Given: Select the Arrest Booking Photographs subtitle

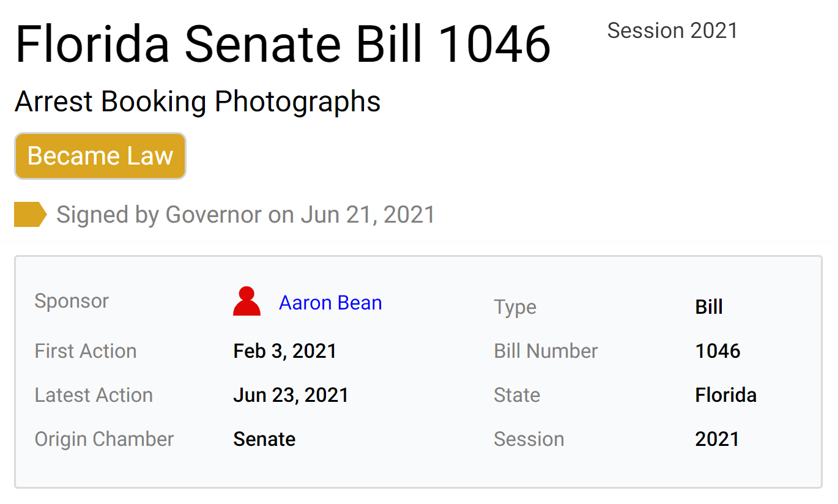Looking at the screenshot, I should tap(198, 102).
